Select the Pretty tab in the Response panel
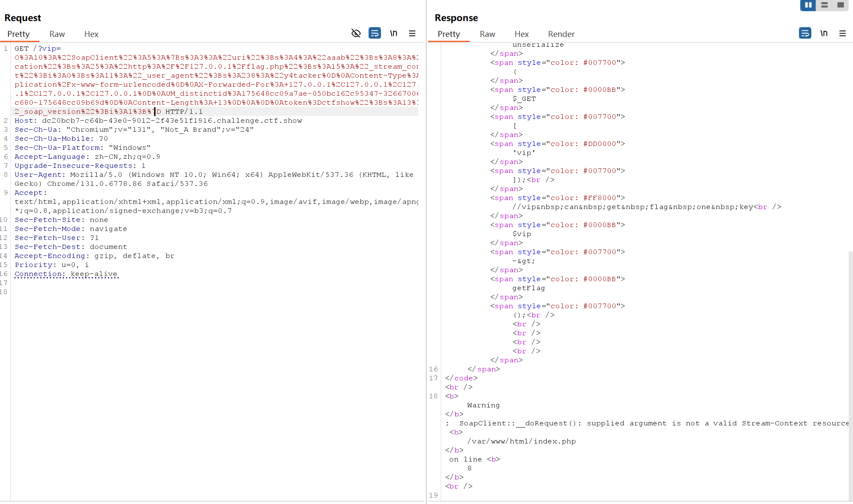This screenshot has height=504, width=853. click(448, 34)
